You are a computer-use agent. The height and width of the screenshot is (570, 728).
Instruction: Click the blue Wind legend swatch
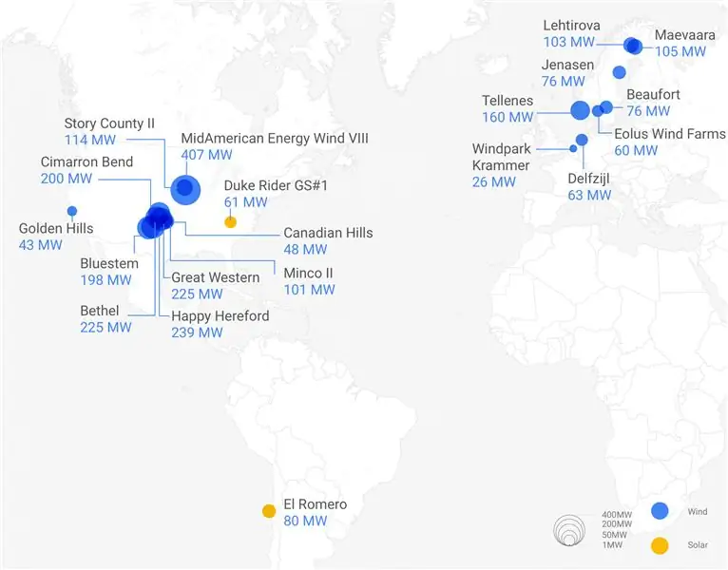click(x=659, y=511)
